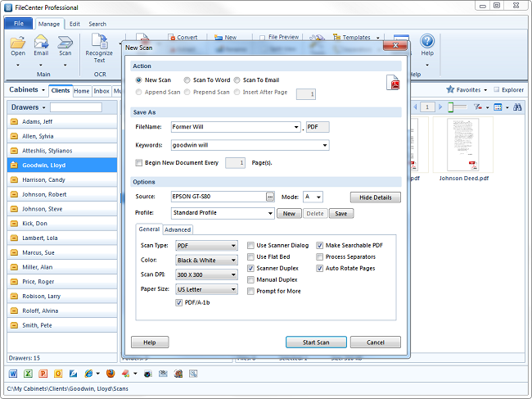Go to next page arrow in file toolbar

click(x=440, y=107)
